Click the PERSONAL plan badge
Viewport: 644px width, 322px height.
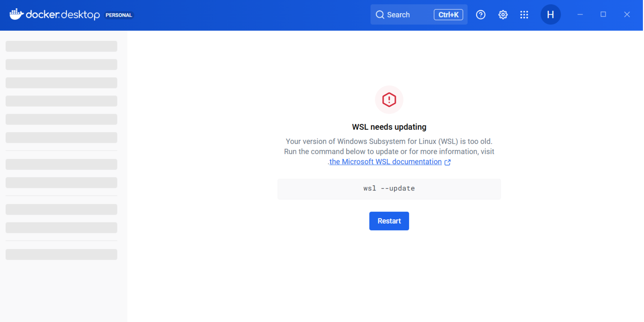pyautogui.click(x=118, y=15)
